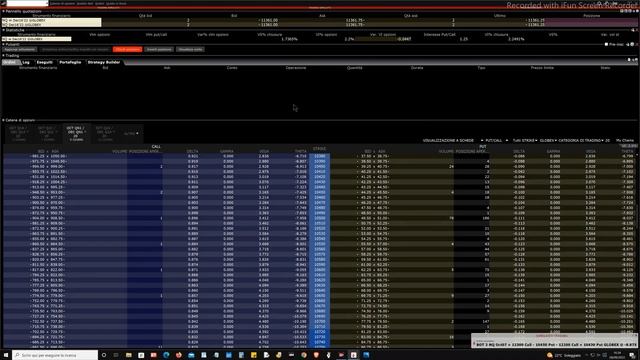Click the leftmost grey button under Pulsanti

pos(20,49)
